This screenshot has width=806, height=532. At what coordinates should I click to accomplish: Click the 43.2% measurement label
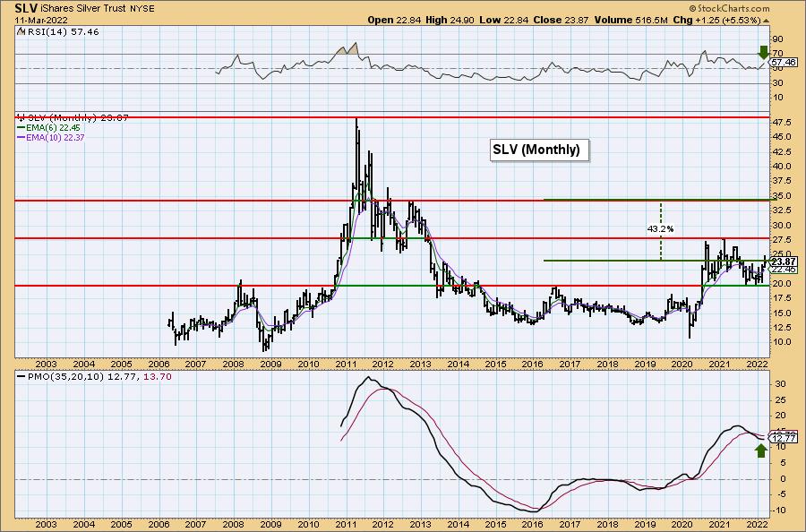coord(661,228)
